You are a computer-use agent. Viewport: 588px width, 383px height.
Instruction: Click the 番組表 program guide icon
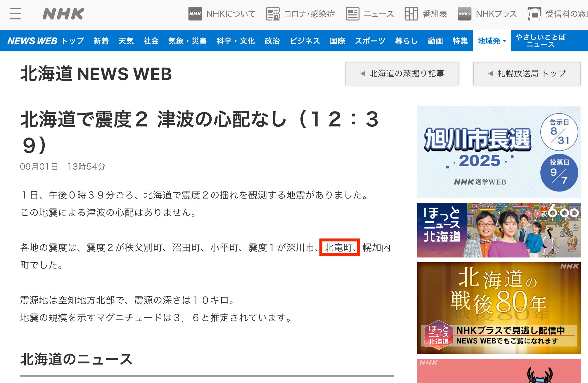click(x=412, y=14)
